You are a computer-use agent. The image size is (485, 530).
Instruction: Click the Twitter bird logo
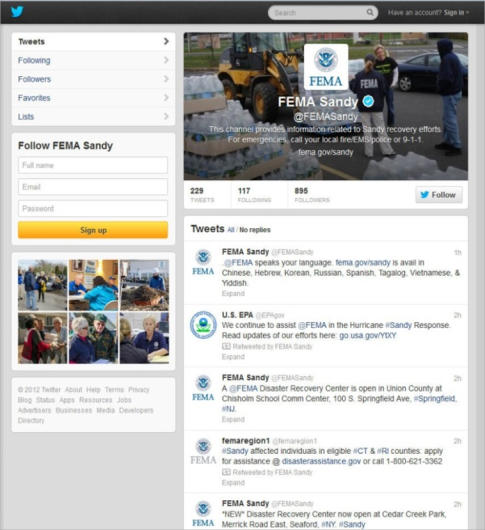click(x=17, y=11)
